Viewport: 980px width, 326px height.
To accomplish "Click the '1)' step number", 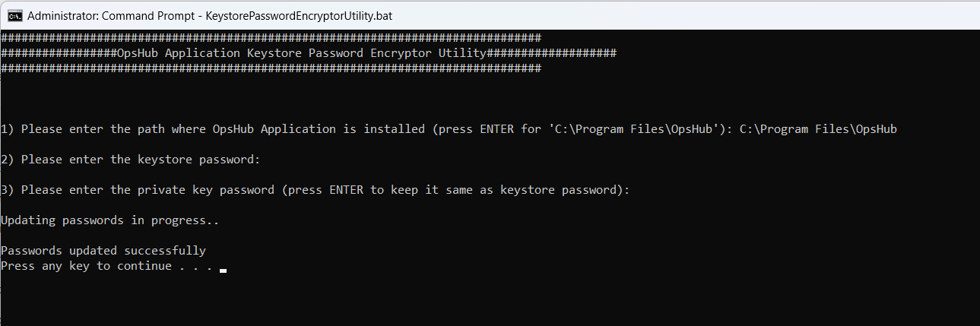I will [8, 129].
